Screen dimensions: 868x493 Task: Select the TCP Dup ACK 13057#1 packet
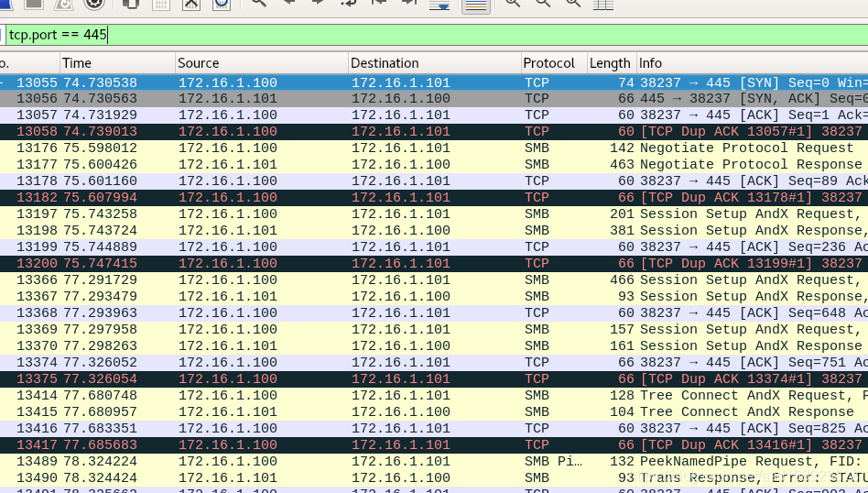434,132
